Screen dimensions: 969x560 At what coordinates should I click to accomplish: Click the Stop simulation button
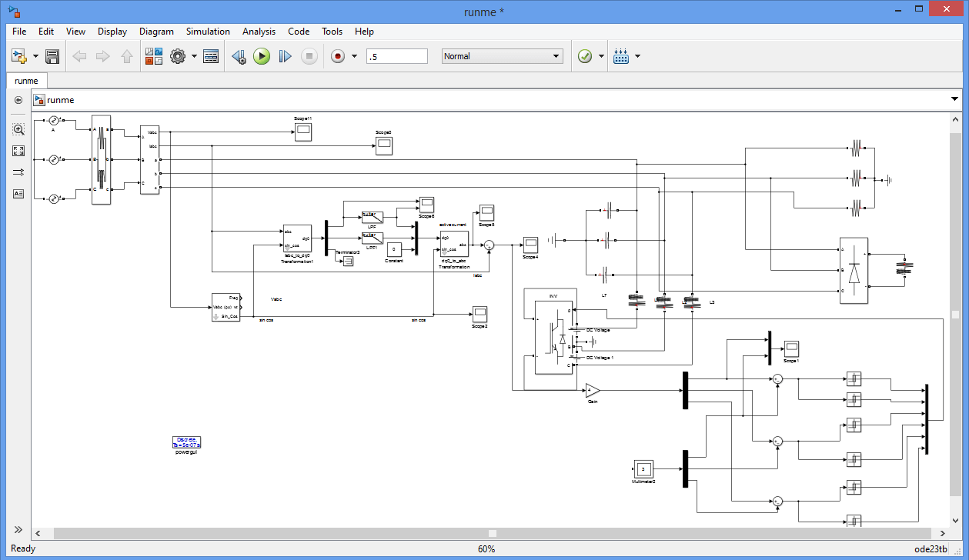[309, 56]
